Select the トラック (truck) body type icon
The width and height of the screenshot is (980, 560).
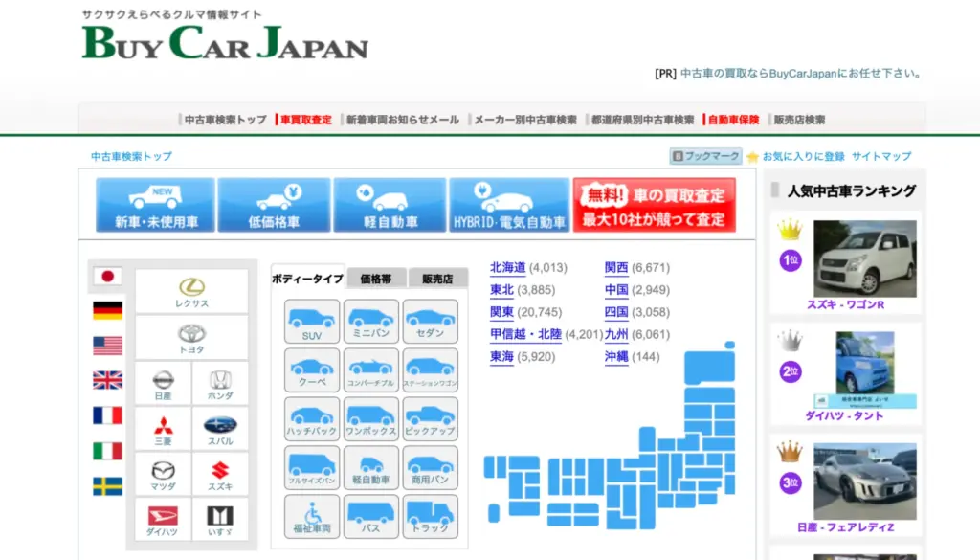tap(431, 514)
